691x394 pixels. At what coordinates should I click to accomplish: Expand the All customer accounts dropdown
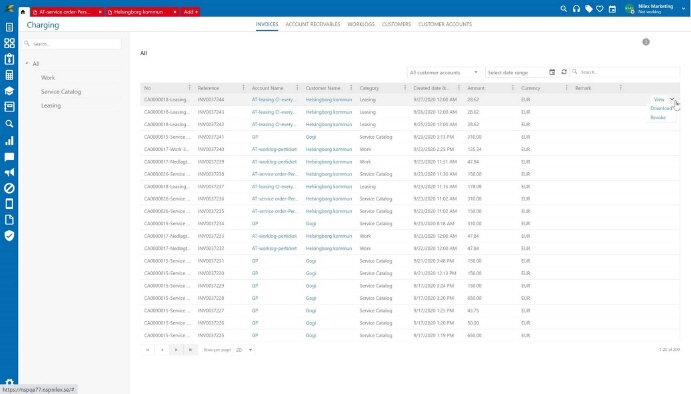pos(443,72)
